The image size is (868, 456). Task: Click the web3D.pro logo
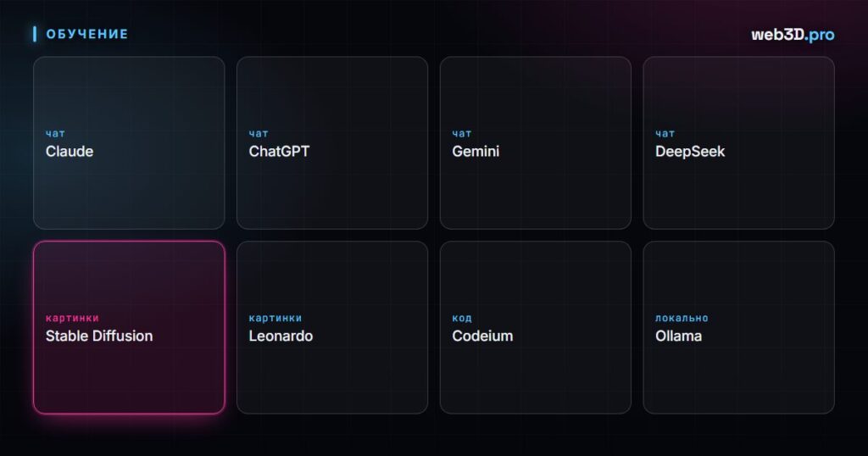[793, 34]
